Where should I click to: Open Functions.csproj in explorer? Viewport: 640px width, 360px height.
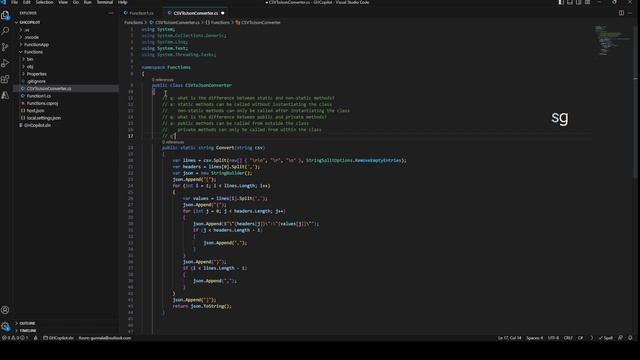point(42,103)
